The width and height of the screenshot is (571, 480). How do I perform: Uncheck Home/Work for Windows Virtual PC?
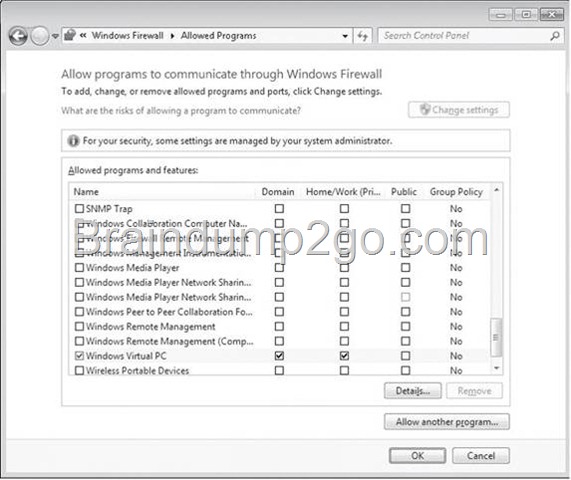click(x=344, y=355)
